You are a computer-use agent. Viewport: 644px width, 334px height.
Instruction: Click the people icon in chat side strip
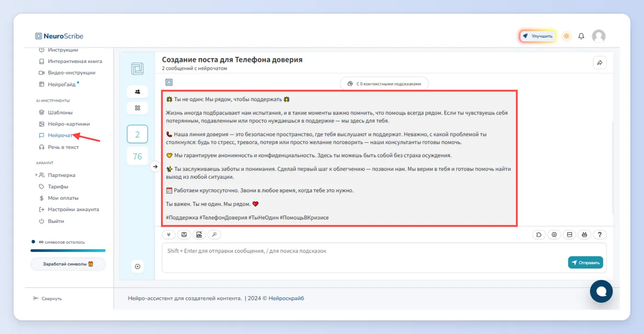pyautogui.click(x=137, y=91)
